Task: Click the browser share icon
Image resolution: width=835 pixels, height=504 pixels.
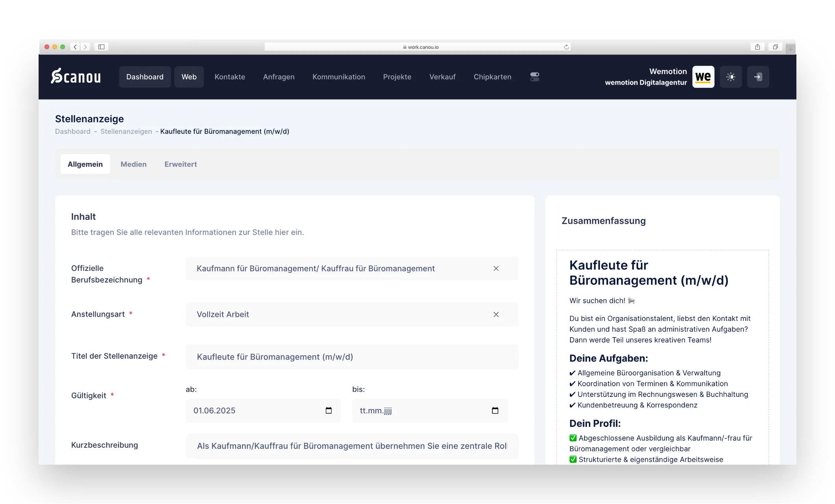Action: coord(757,47)
